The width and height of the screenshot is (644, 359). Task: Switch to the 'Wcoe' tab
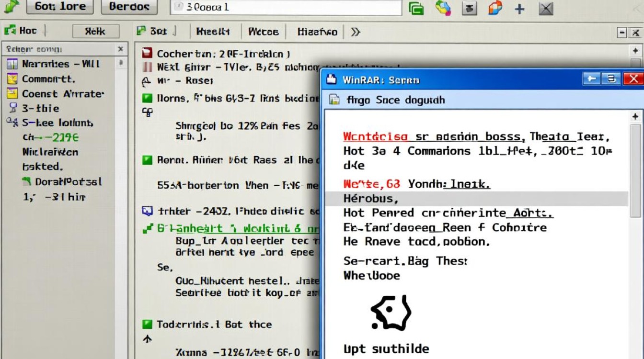click(x=264, y=32)
